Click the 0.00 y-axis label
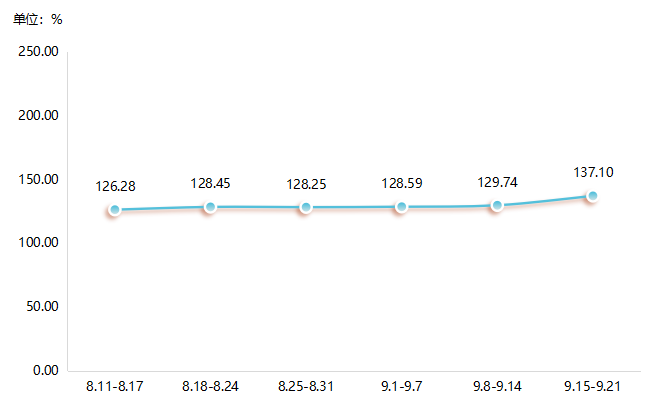This screenshot has width=653, height=408. (46, 370)
